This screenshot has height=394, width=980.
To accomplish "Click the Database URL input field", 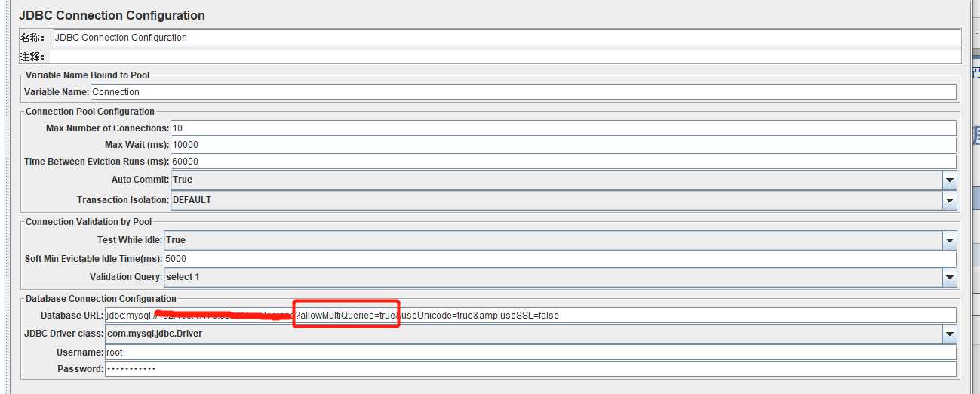I will click(x=530, y=315).
